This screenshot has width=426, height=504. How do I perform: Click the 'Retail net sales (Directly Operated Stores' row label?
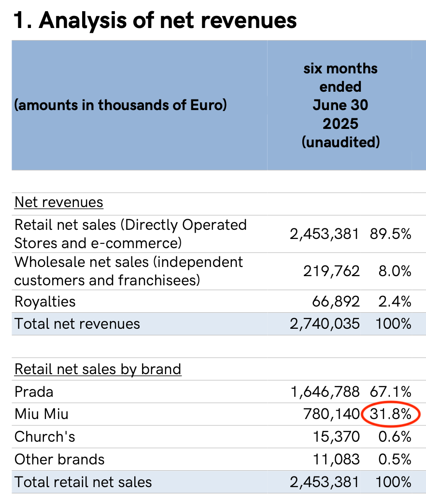[130, 234]
